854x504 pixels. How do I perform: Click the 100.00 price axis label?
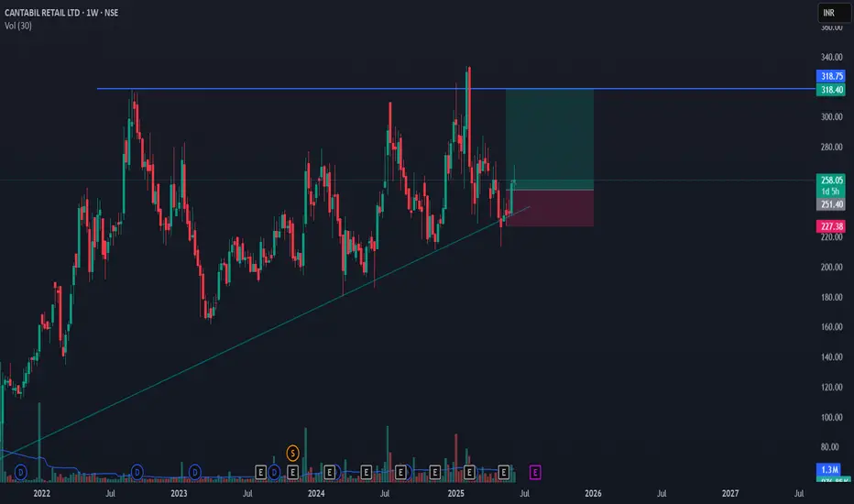click(x=832, y=417)
